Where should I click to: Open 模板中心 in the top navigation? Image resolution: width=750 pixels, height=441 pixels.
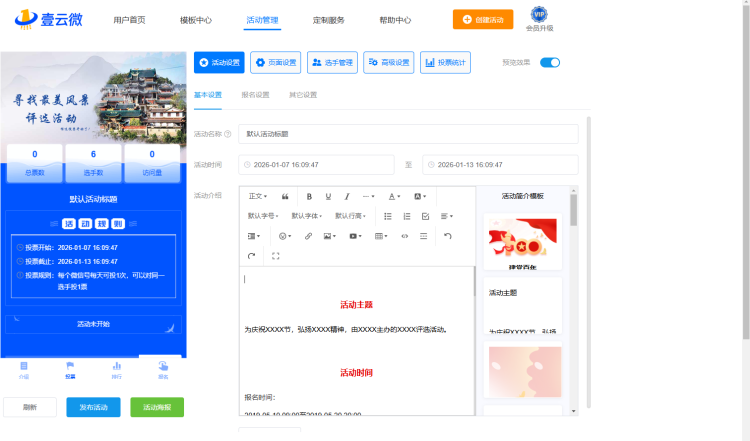pyautogui.click(x=196, y=19)
